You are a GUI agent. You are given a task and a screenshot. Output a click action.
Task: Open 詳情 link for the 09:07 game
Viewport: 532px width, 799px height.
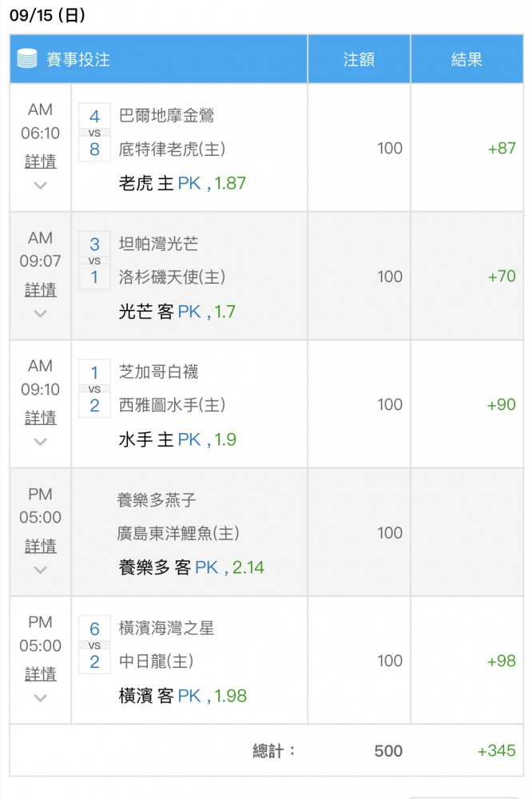[40, 290]
